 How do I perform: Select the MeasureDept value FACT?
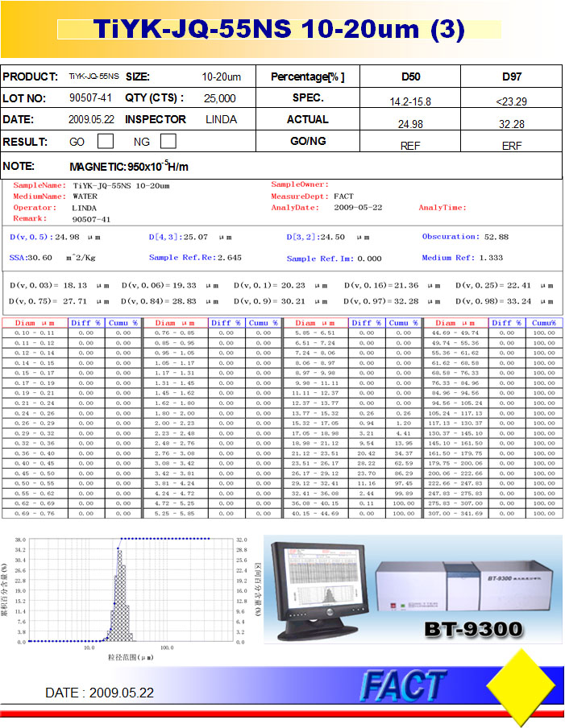[x=343, y=196]
